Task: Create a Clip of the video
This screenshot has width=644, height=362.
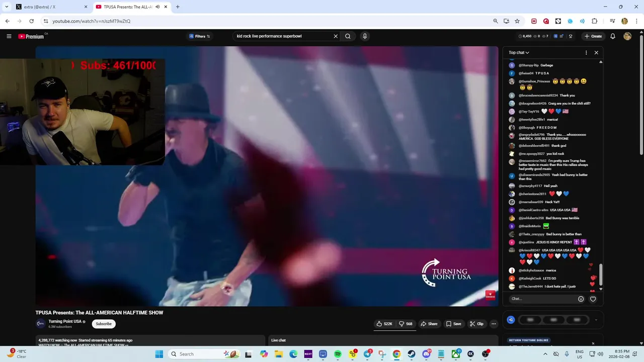Action: point(476,324)
